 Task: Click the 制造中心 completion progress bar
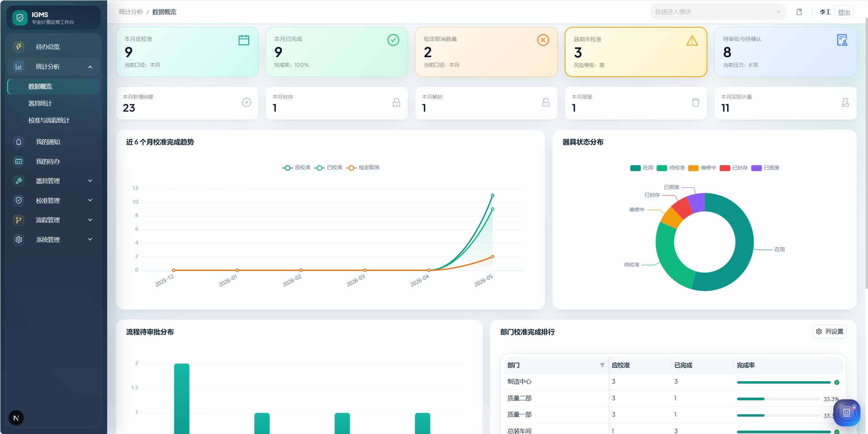[x=784, y=383]
